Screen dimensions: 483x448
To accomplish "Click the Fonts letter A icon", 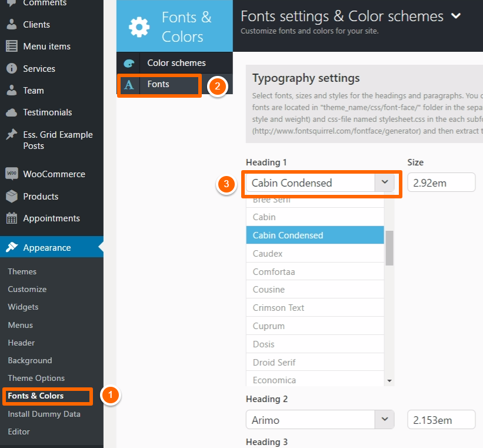I will (x=129, y=85).
